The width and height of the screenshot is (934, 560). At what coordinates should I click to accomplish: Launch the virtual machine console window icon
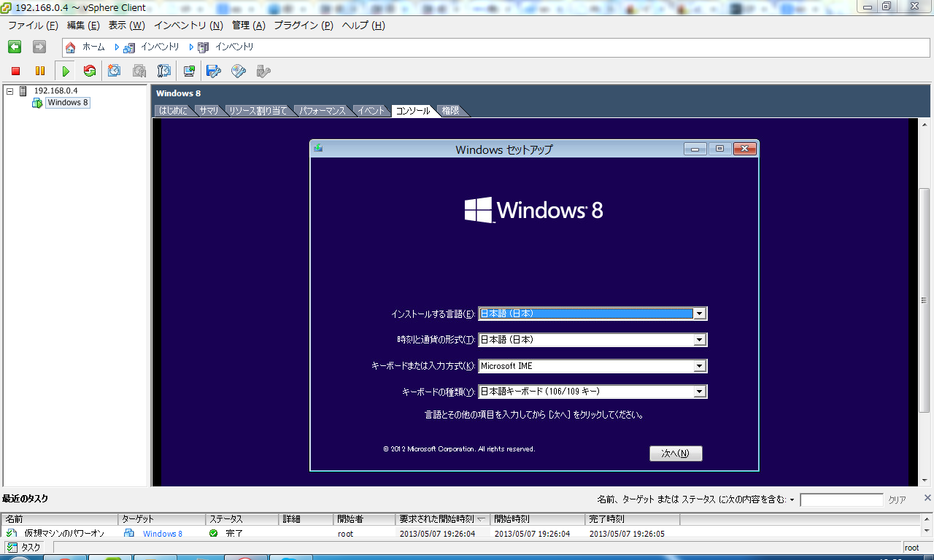click(x=189, y=71)
